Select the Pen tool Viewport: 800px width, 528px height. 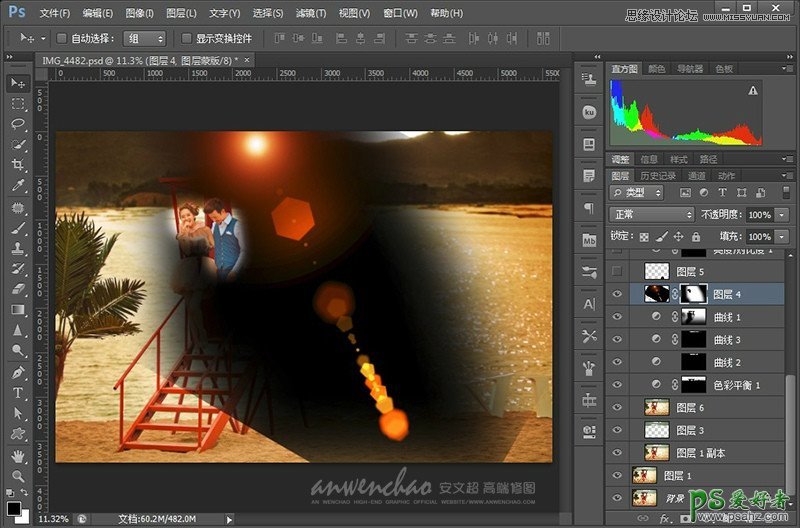point(18,372)
